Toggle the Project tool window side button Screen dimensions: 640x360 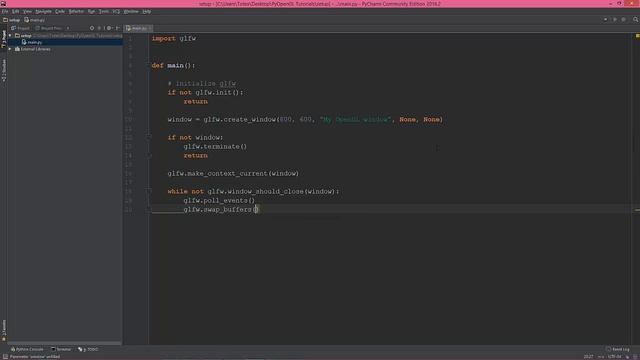tap(4, 40)
